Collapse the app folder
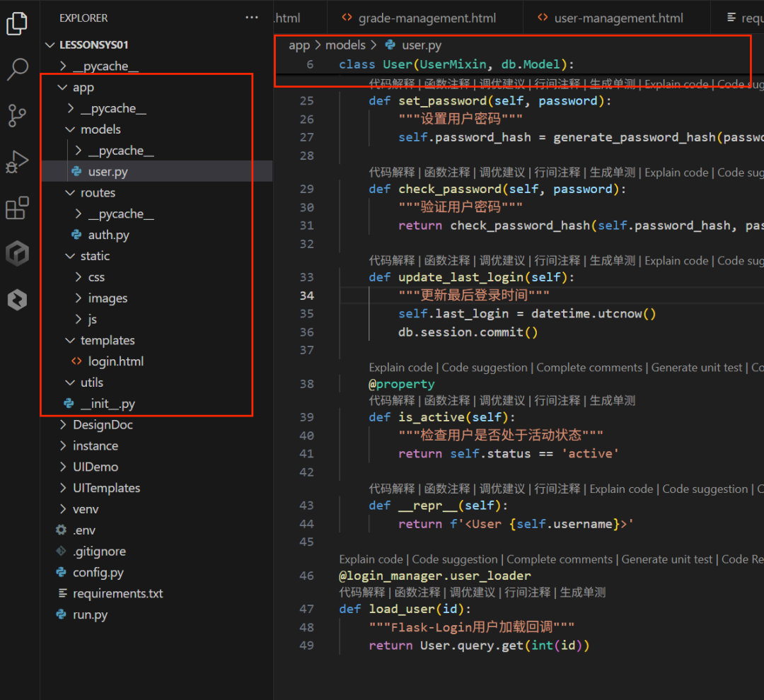 63,87
